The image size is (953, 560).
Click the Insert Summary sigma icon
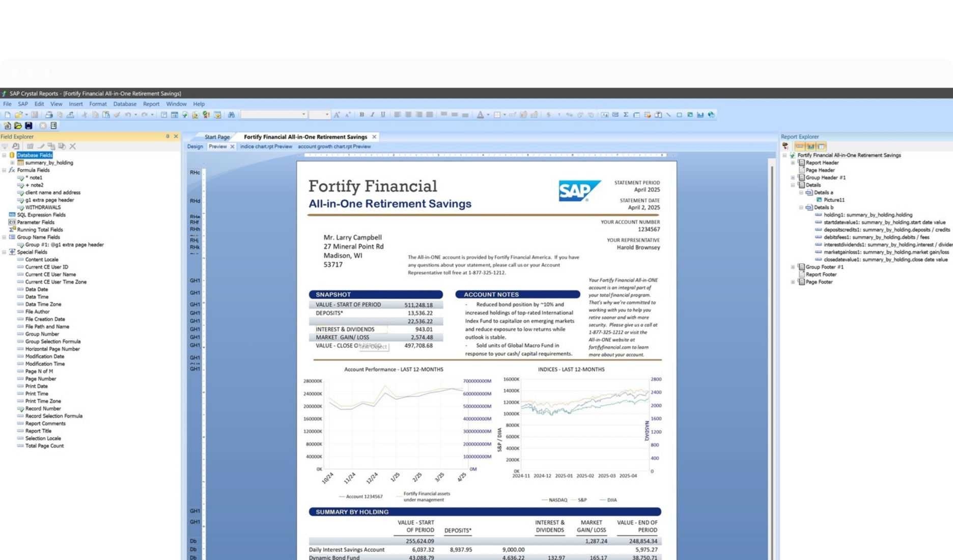[x=626, y=115]
